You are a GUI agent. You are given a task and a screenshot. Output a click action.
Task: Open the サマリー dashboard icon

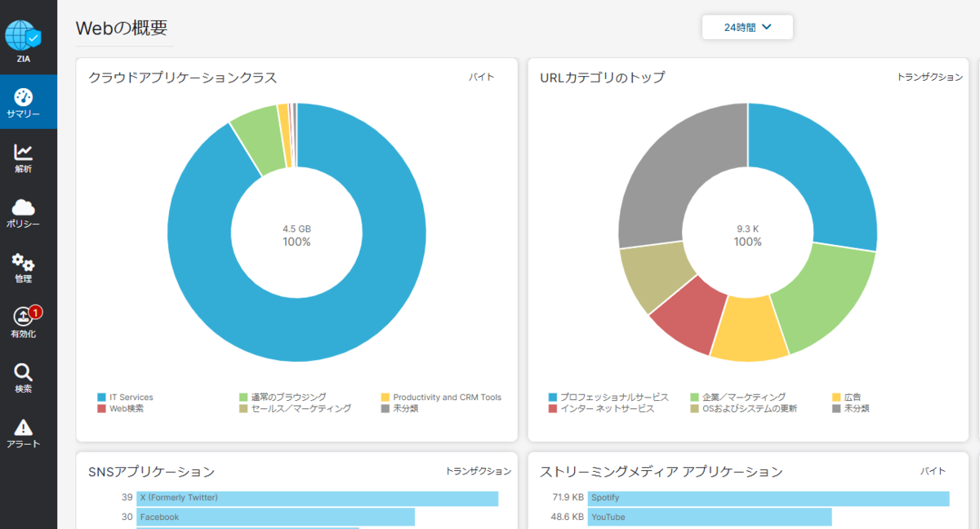pos(24,96)
